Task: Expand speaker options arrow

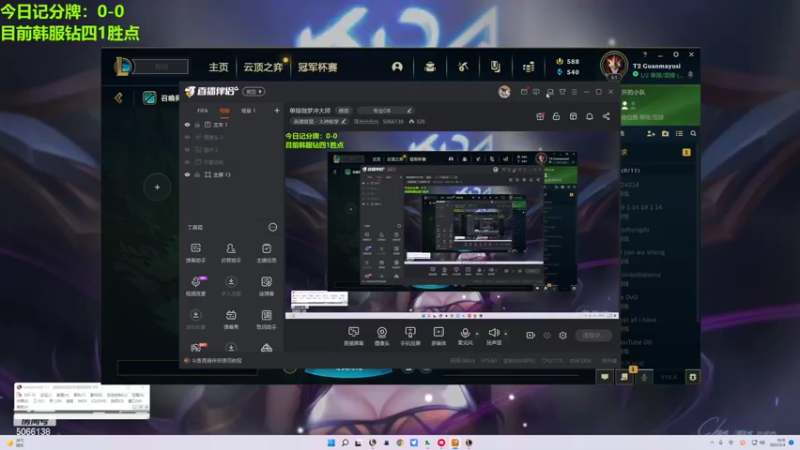Action: [506, 334]
